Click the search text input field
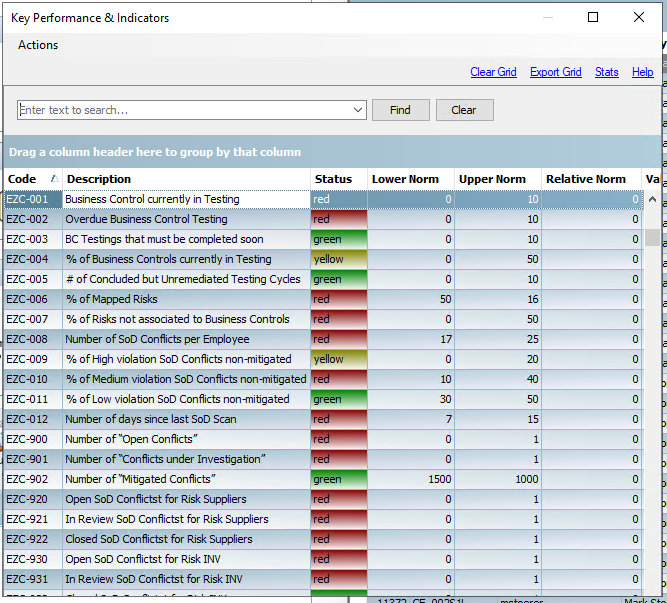Viewport: 667px width, 603px height. pos(185,110)
